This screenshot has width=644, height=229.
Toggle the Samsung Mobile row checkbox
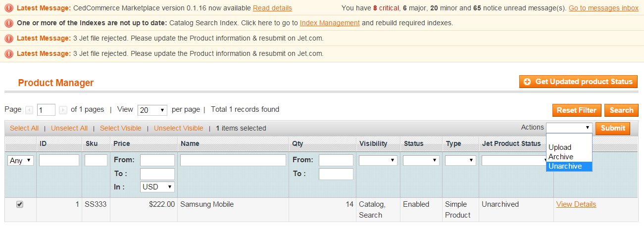[20, 204]
